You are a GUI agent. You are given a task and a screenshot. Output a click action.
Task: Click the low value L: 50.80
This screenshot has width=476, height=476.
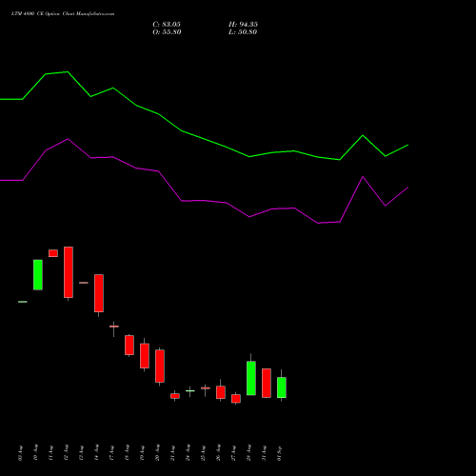coord(243,32)
